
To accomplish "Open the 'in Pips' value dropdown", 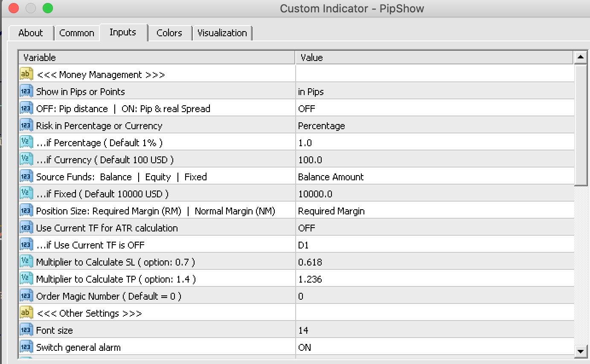I will (x=311, y=92).
